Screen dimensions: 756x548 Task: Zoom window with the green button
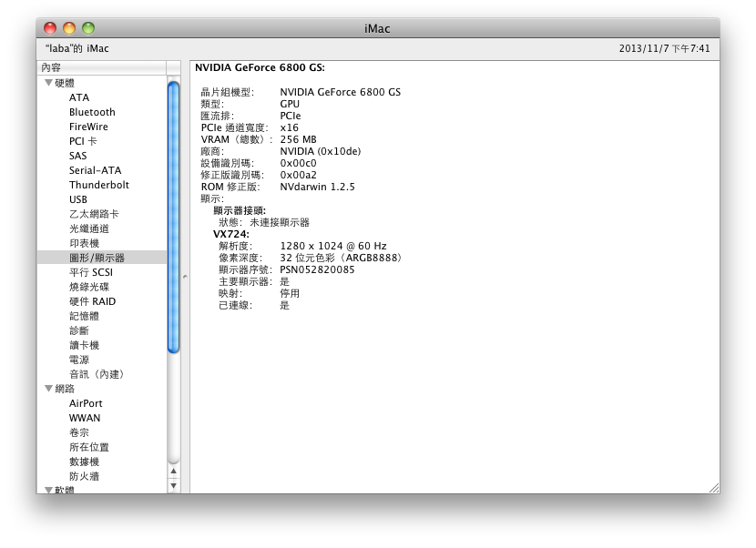(x=88, y=28)
